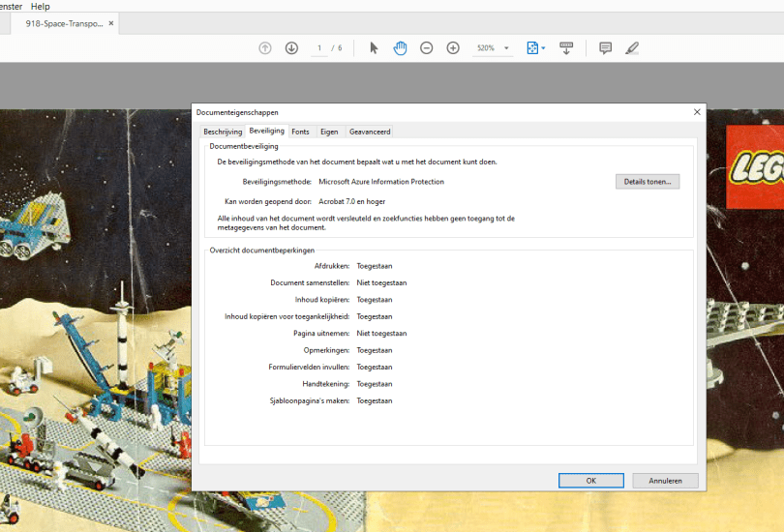The width and height of the screenshot is (784, 532).
Task: Activate the Hand pan tool
Action: pyautogui.click(x=400, y=48)
